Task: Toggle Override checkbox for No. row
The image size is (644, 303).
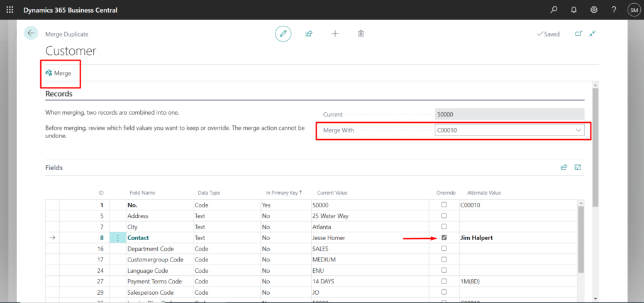Action: (444, 205)
